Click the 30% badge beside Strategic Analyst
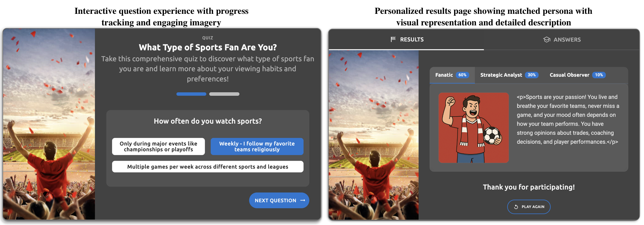 click(x=532, y=75)
